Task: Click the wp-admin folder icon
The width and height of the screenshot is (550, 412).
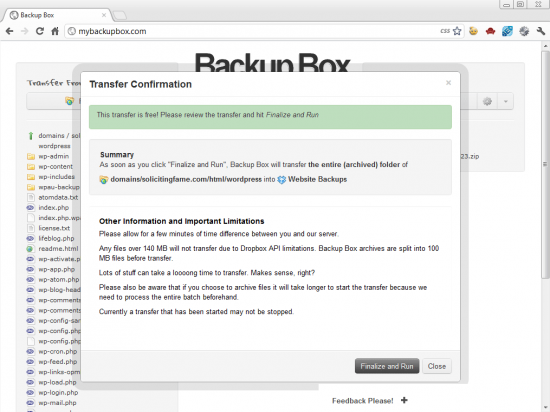Action: click(x=31, y=156)
